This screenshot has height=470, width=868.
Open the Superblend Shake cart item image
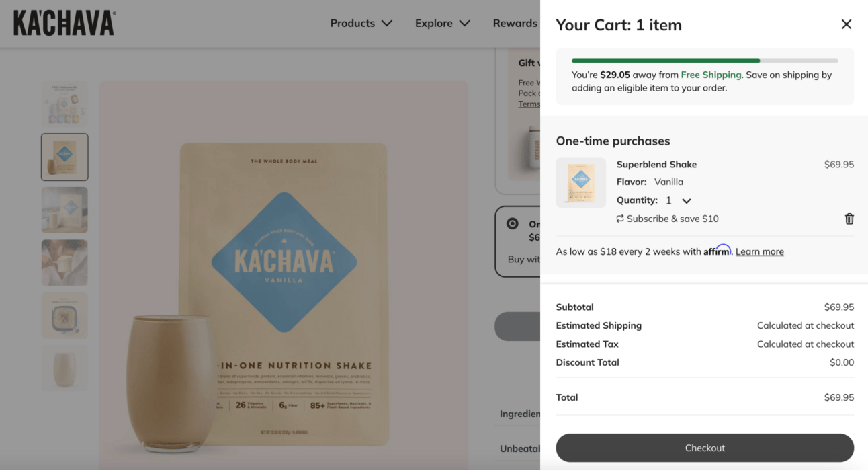click(x=581, y=183)
